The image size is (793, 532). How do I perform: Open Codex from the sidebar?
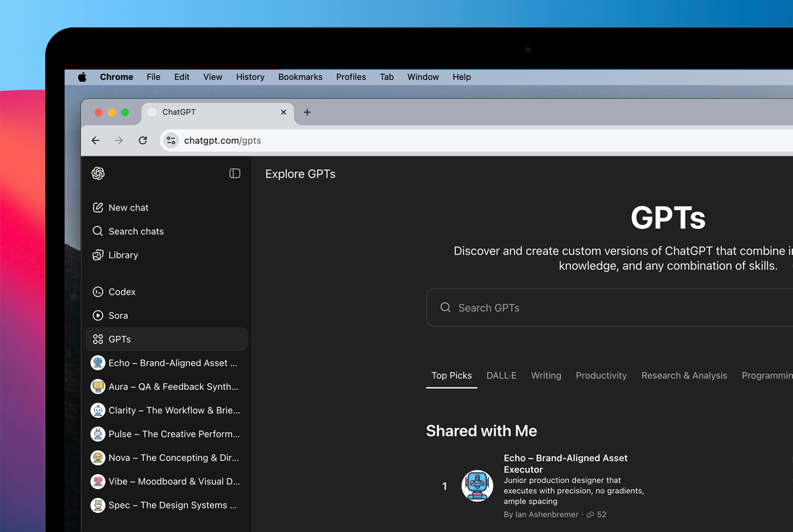[122, 292]
